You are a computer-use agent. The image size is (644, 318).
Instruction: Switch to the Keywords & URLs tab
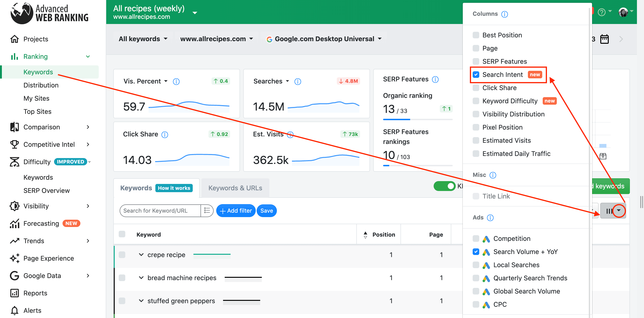pos(235,188)
